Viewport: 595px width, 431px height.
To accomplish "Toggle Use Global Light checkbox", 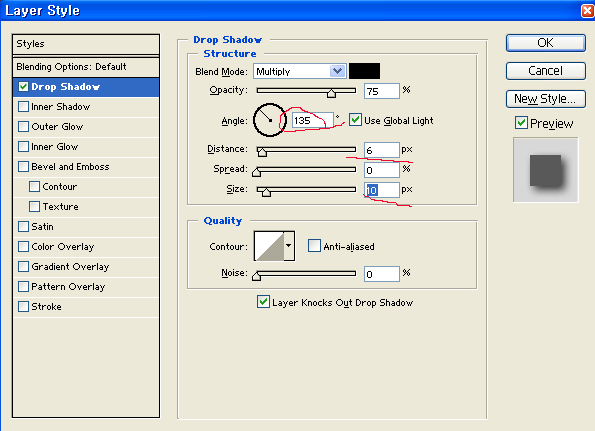I will (355, 120).
